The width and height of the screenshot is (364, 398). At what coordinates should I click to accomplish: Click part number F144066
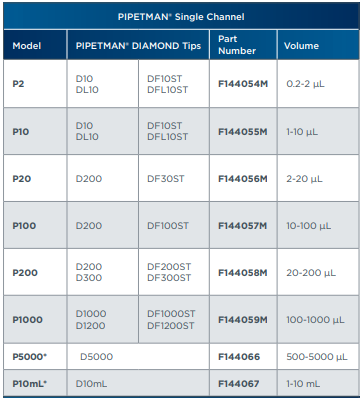[x=239, y=357]
